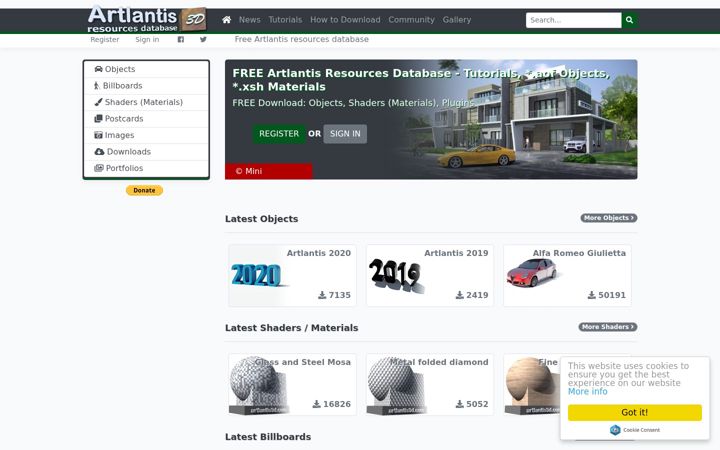Open the Billboards sidebar category
Image resolution: width=720 pixels, height=450 pixels.
coord(146,86)
